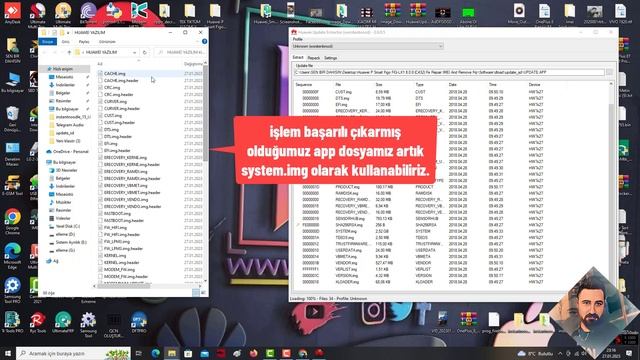Click the Windows Start button
This screenshot has height=360, width=640.
click(x=8, y=353)
